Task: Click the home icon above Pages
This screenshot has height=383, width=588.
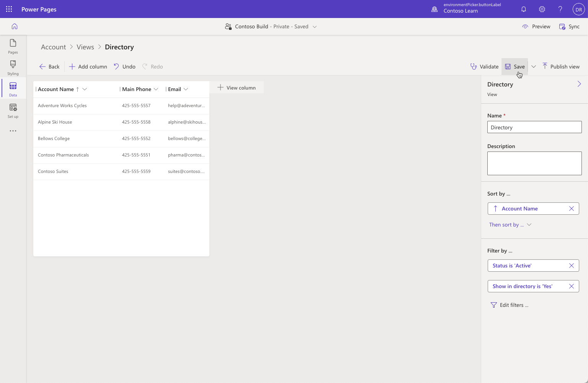Action: coord(14,26)
